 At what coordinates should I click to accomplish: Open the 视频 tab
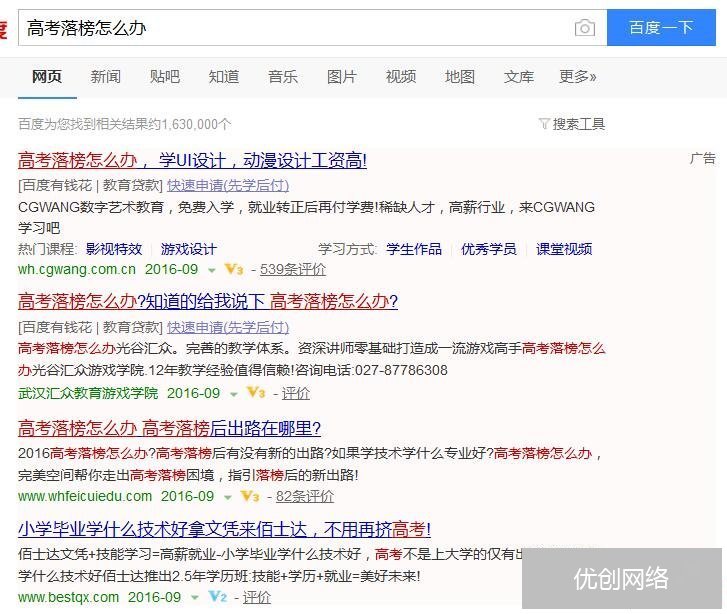tap(401, 77)
